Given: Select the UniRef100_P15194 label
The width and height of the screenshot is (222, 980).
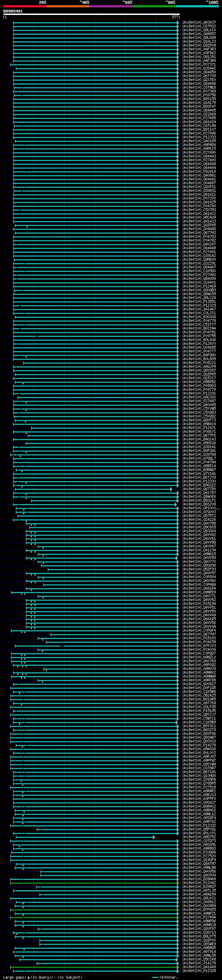Looking at the screenshot, I should [x=199, y=604].
